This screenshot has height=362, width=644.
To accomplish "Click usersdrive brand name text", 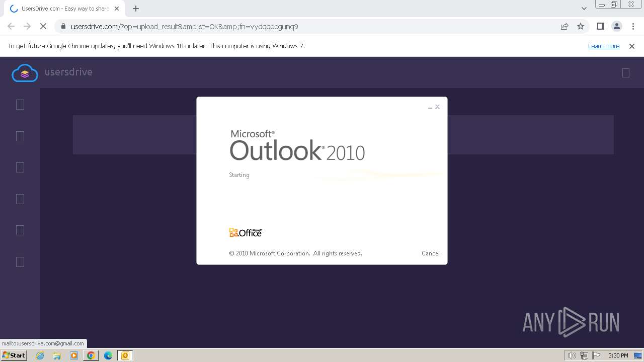I will pyautogui.click(x=68, y=72).
